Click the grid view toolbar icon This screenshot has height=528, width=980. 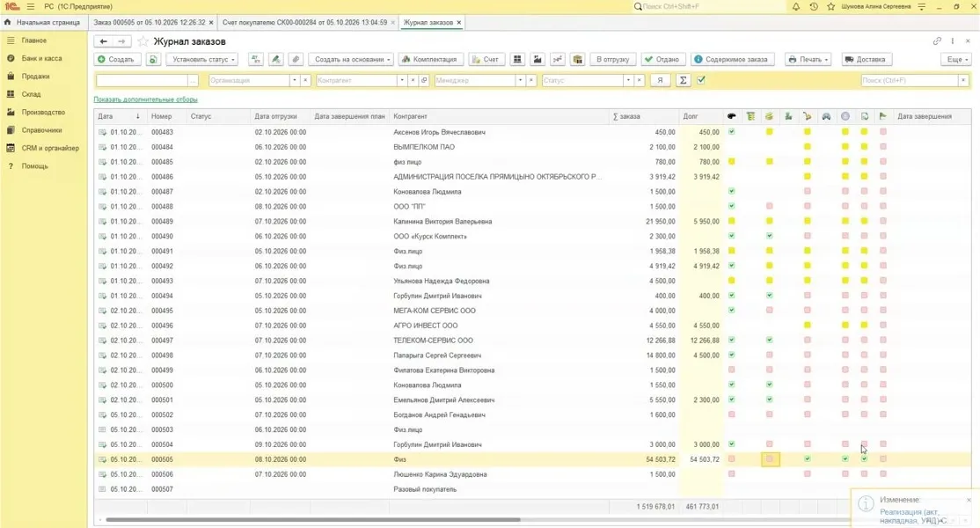pyautogui.click(x=517, y=59)
